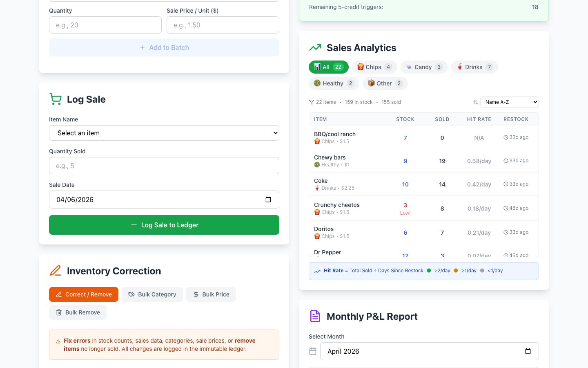Click the Bulk Remove button
The width and height of the screenshot is (588, 368).
tap(78, 312)
